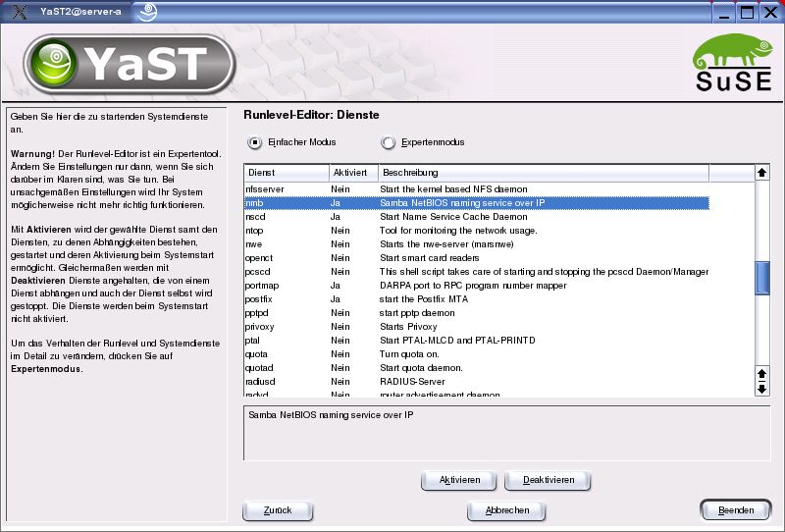Click 'Start PTAL-MLCD and PTAL-PRINTD' description
Viewport: 785px width, 532px height.
457,341
